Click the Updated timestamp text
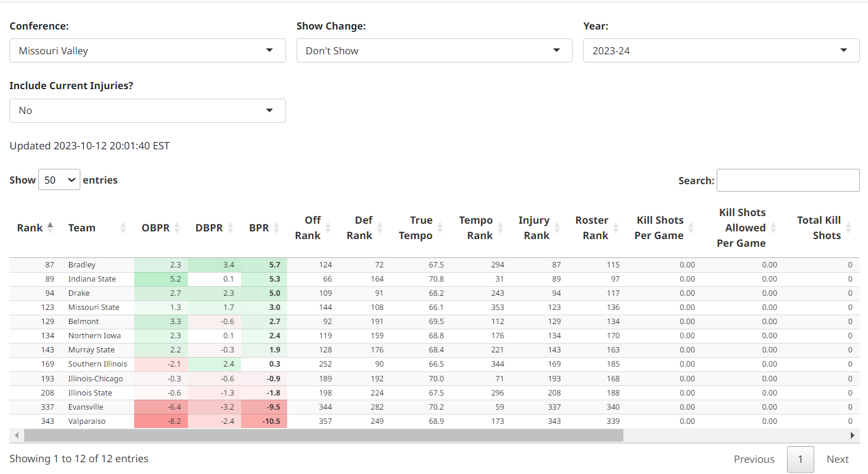Viewport: 868px width, 474px height. coord(89,146)
